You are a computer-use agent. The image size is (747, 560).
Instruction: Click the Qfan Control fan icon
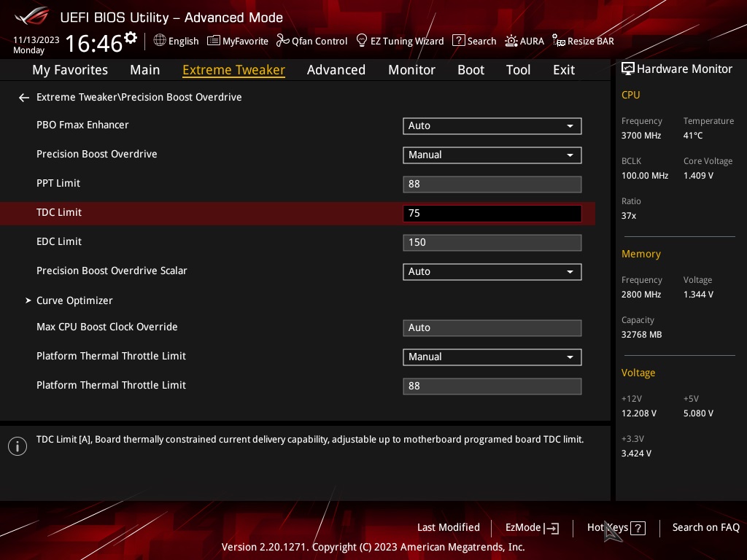pyautogui.click(x=282, y=41)
